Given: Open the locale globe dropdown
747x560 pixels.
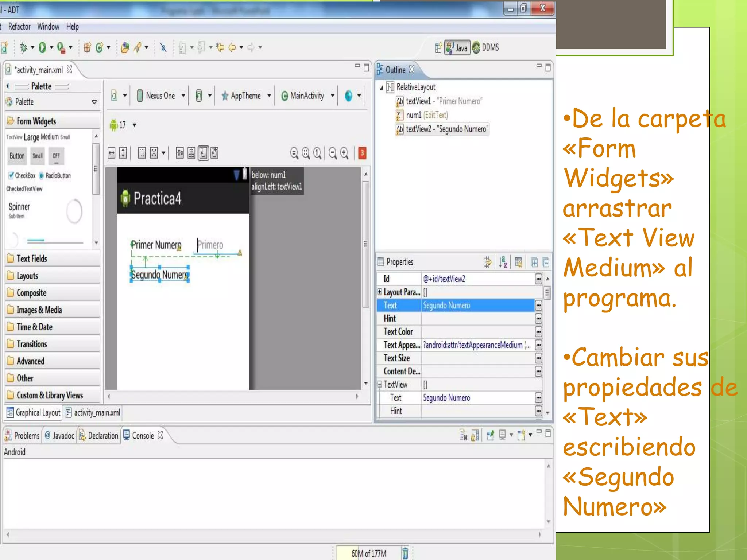Looking at the screenshot, I should pyautogui.click(x=353, y=96).
